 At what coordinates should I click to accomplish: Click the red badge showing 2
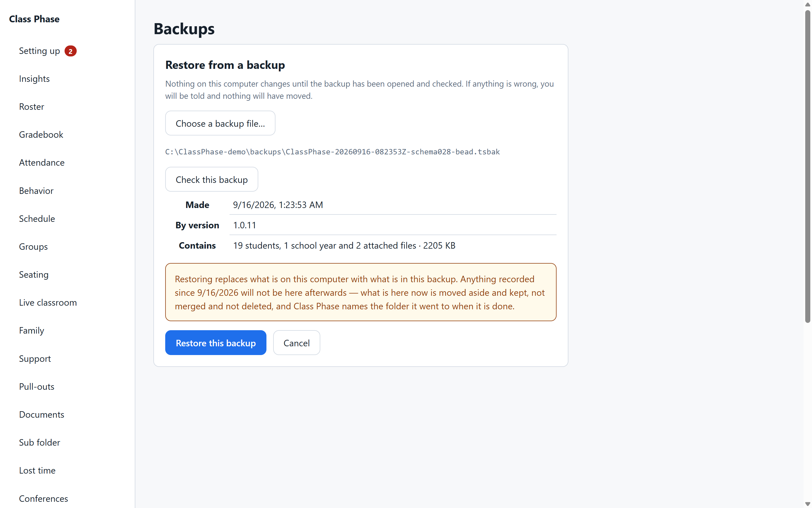70,51
